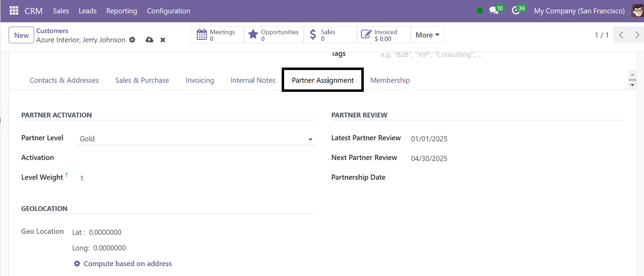
Task: Open the Reporting menu
Action: pyautogui.click(x=121, y=11)
